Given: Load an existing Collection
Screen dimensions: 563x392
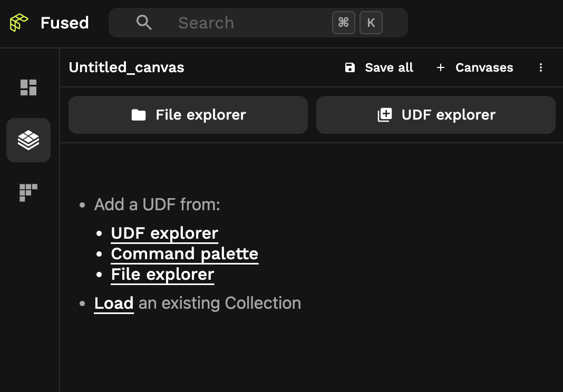Looking at the screenshot, I should click(x=113, y=303).
